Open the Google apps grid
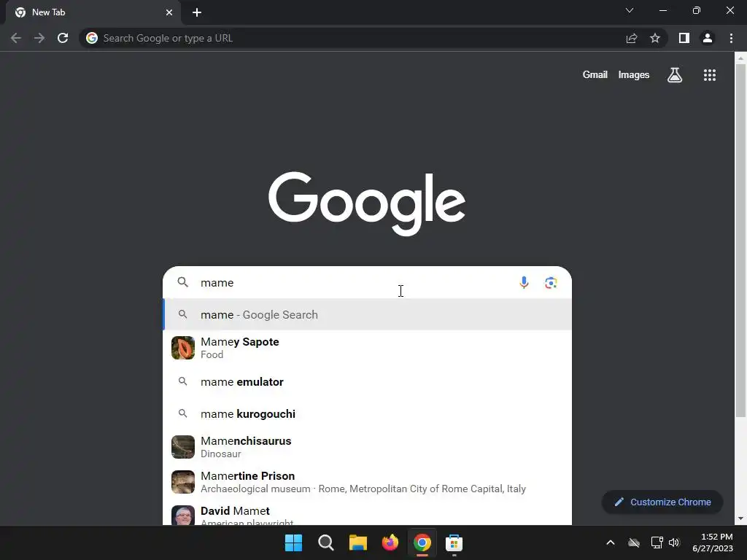Image resolution: width=747 pixels, height=560 pixels. click(x=710, y=75)
